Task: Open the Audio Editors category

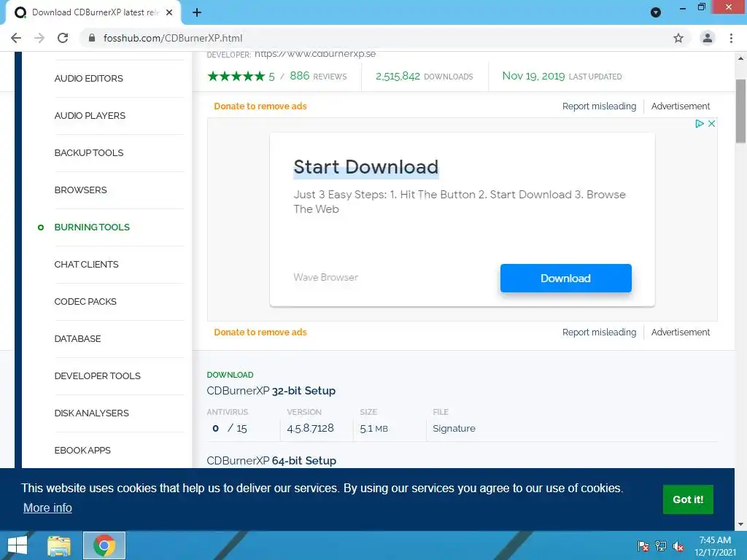Action: point(88,79)
